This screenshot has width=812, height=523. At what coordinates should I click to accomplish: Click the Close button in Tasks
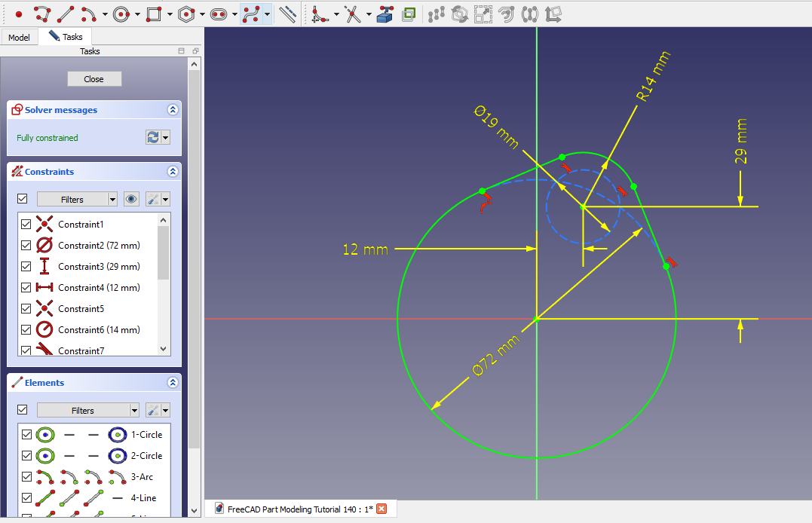pos(94,79)
